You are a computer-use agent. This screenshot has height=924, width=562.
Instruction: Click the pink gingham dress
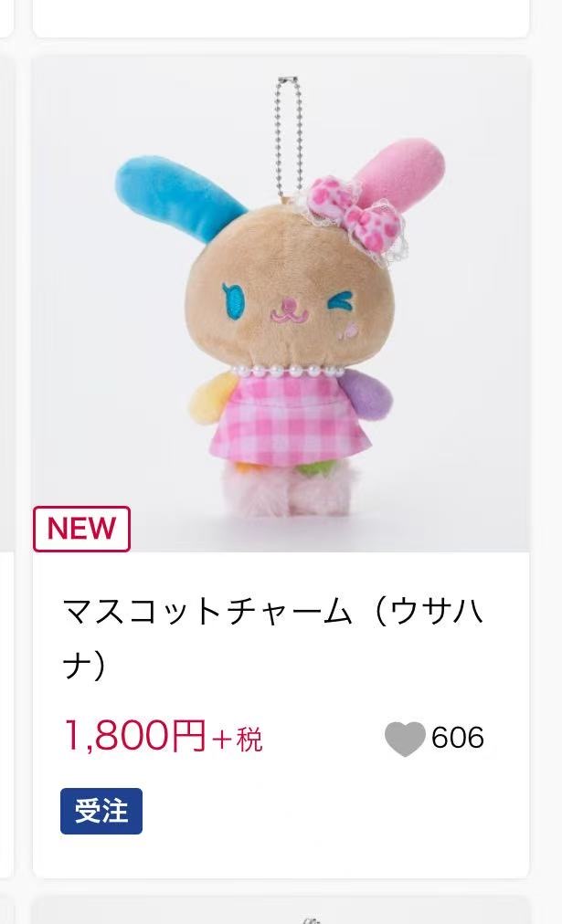[291, 422]
